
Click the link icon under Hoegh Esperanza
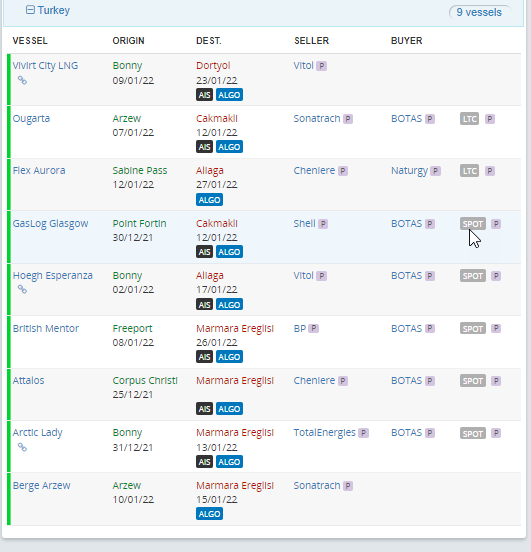pyautogui.click(x=22, y=289)
